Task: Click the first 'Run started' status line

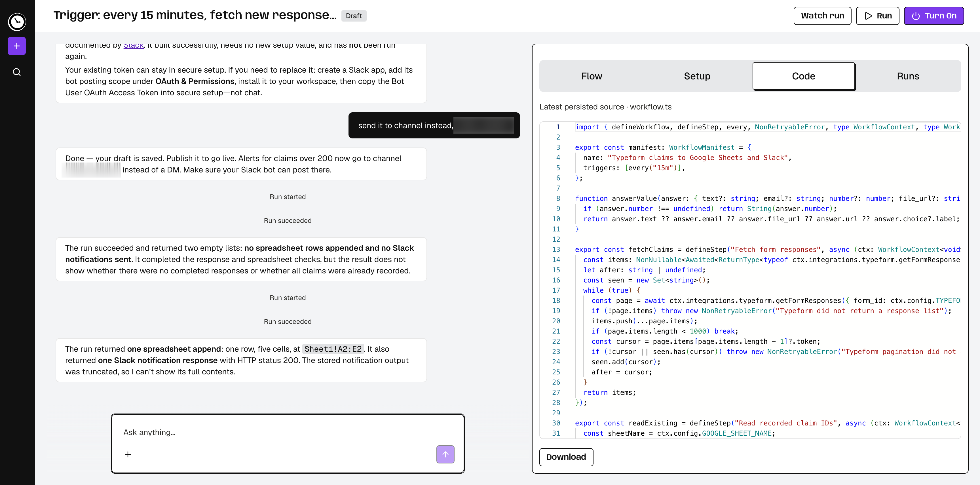Action: click(288, 197)
